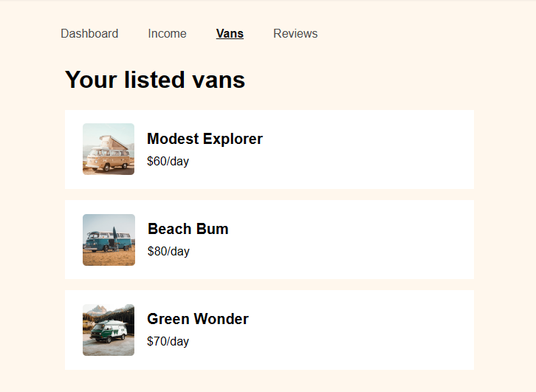Click the $70/day price text
The image size is (536, 392).
(168, 341)
